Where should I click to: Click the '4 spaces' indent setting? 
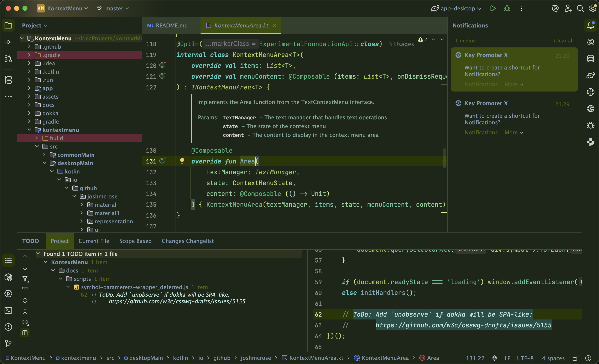553,358
